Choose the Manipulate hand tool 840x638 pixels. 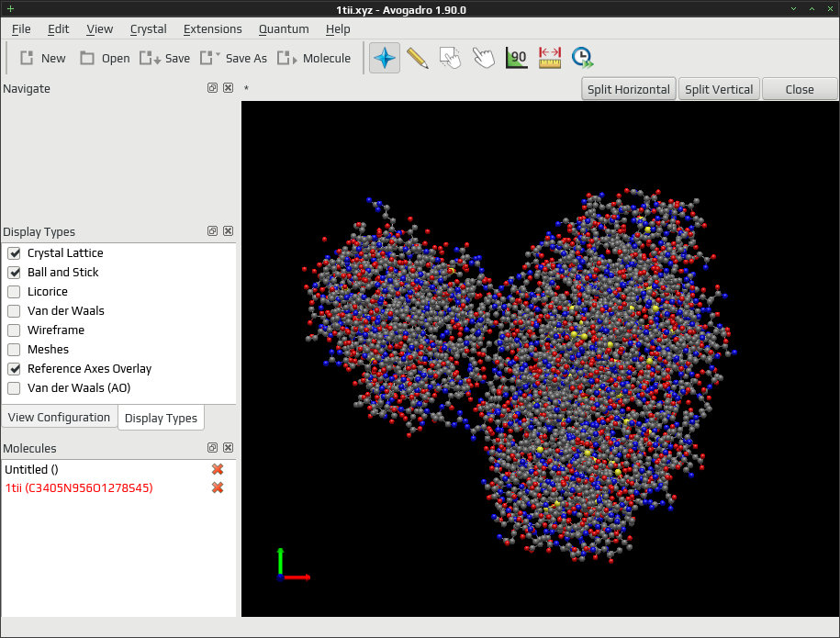(x=483, y=58)
